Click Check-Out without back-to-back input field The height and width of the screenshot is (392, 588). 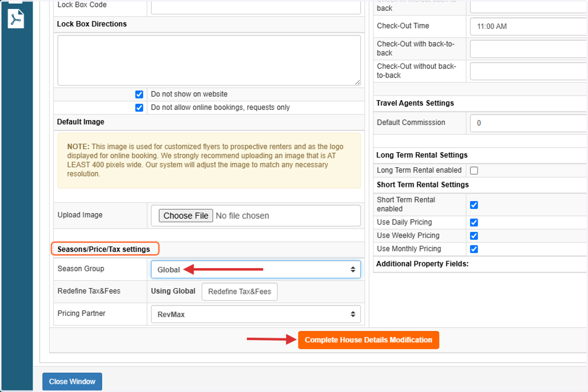529,71
